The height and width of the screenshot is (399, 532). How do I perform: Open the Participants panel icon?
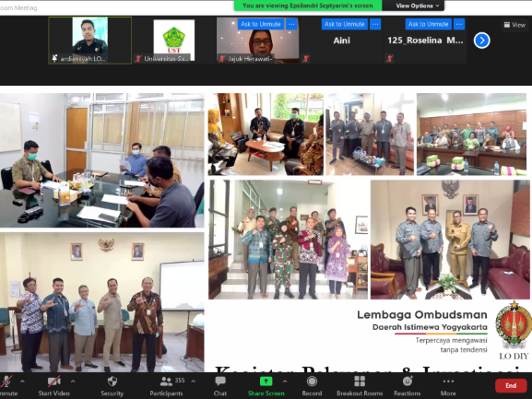click(x=166, y=381)
